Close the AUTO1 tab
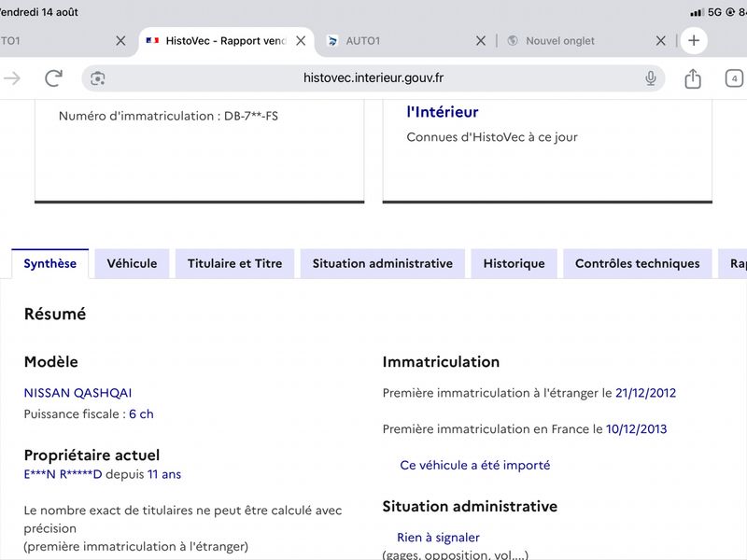 (x=481, y=41)
